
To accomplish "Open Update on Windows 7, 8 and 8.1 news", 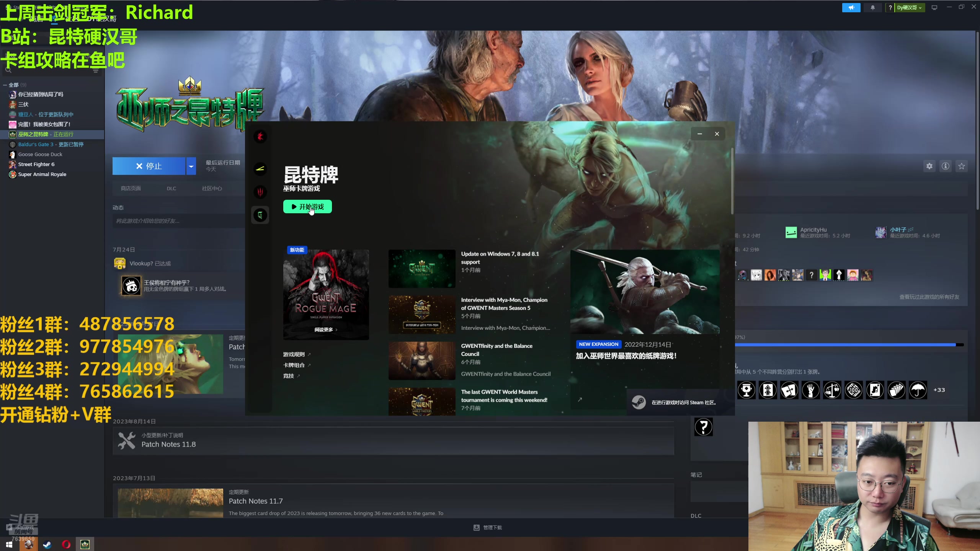I will [500, 258].
